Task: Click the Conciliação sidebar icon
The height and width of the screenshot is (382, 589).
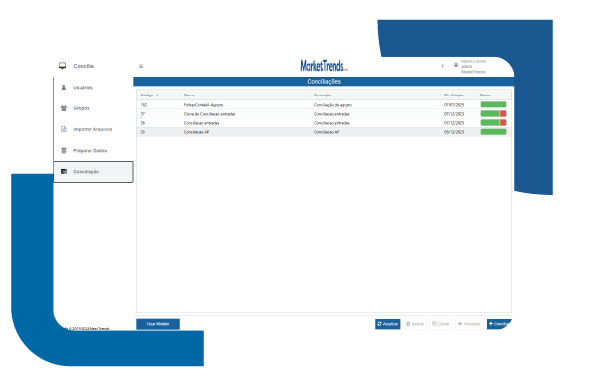Action: click(x=64, y=172)
